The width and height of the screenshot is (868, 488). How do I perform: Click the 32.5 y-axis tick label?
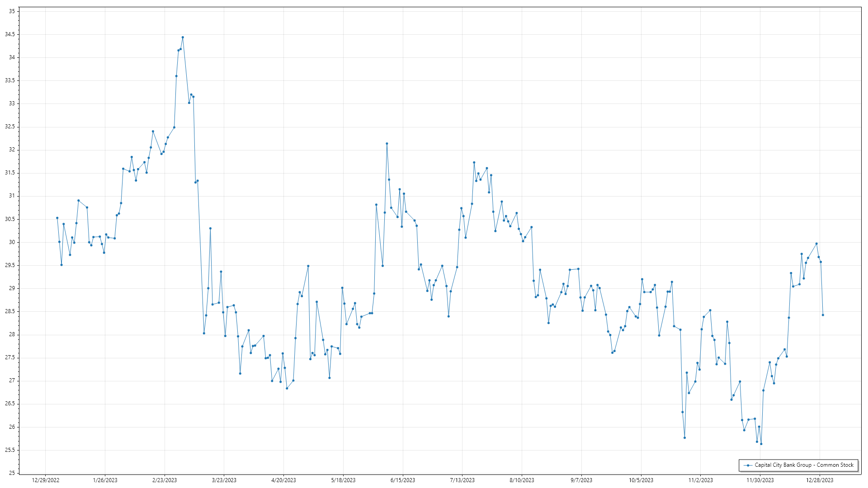coord(10,127)
